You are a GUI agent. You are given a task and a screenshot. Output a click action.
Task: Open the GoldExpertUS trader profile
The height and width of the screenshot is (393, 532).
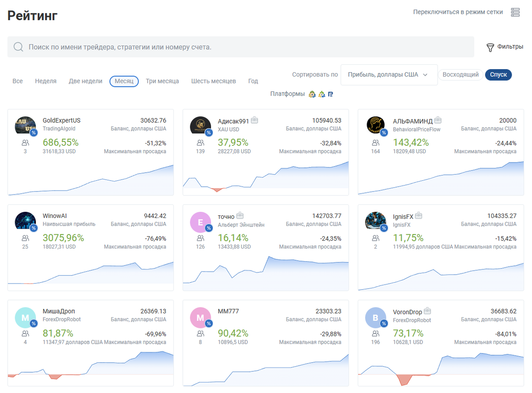click(62, 120)
